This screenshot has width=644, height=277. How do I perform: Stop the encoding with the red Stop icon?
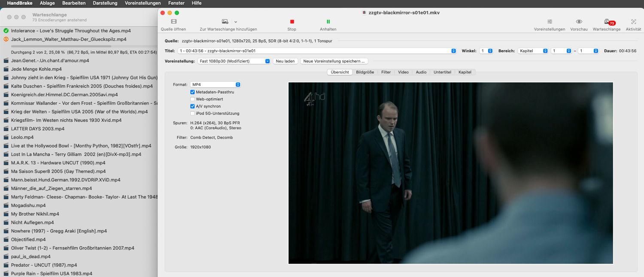292,21
